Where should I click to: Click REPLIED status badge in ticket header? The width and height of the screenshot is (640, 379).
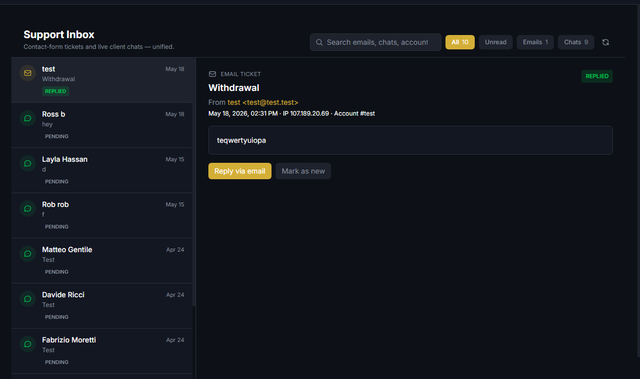597,76
